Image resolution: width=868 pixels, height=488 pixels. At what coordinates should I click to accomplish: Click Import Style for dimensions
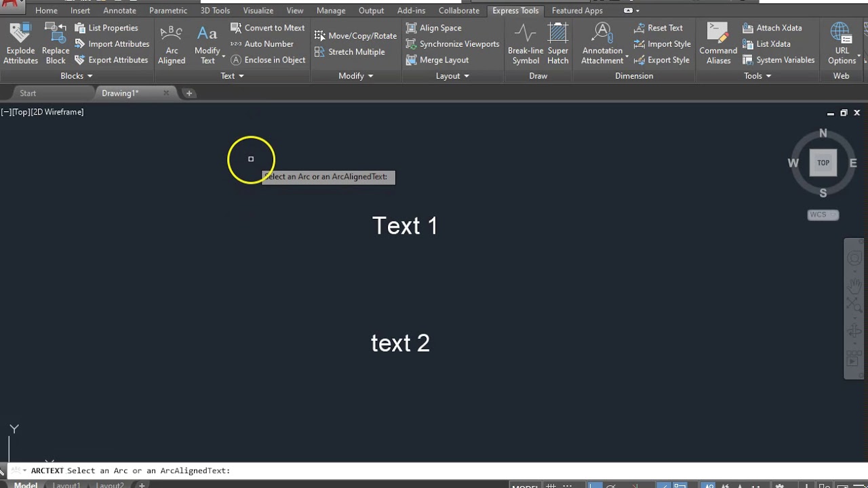[662, 44]
